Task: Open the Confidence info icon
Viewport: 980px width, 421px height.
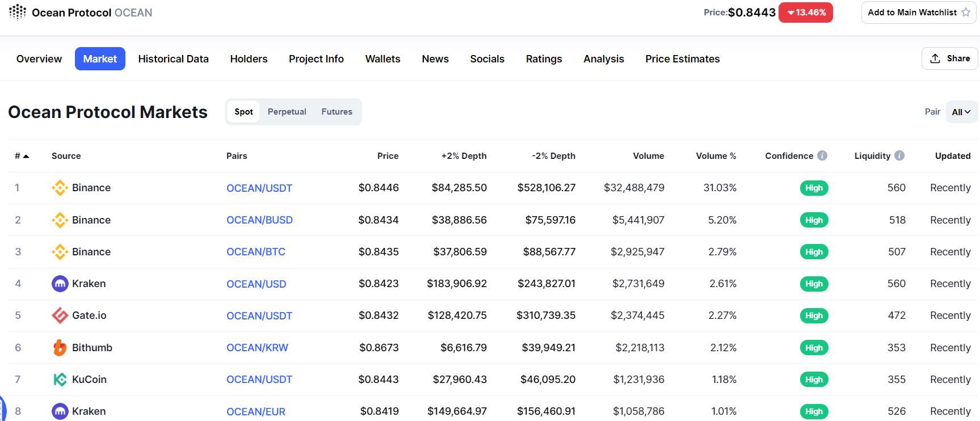Action: (x=822, y=155)
